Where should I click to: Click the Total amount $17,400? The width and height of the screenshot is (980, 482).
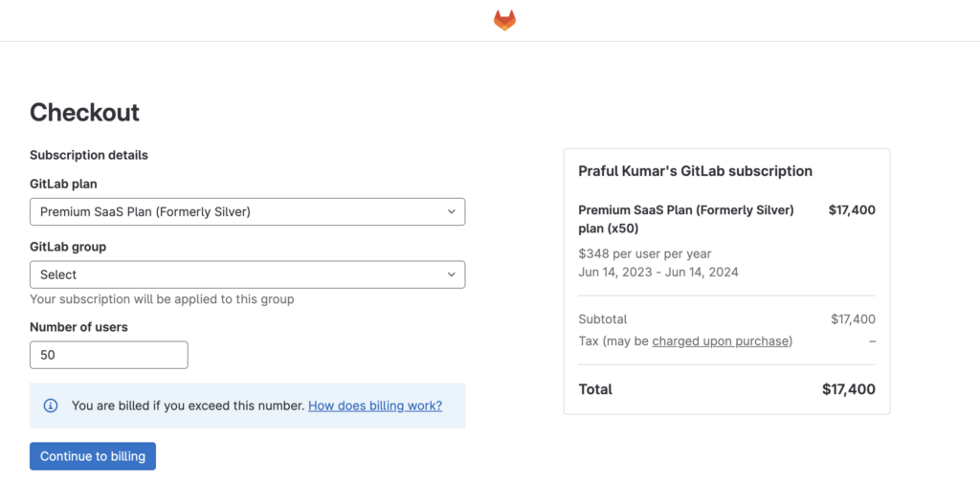(849, 389)
